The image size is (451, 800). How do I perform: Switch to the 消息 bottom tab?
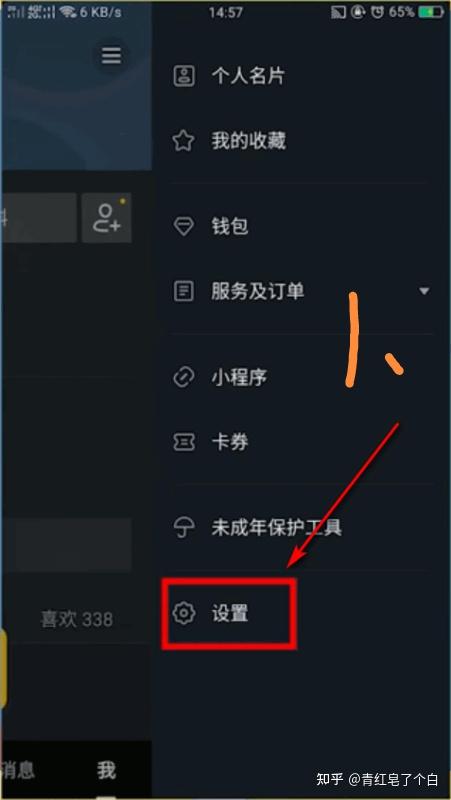17,770
